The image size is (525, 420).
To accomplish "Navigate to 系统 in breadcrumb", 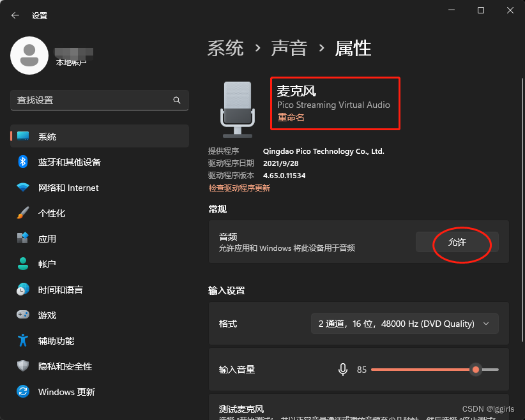I will [225, 48].
